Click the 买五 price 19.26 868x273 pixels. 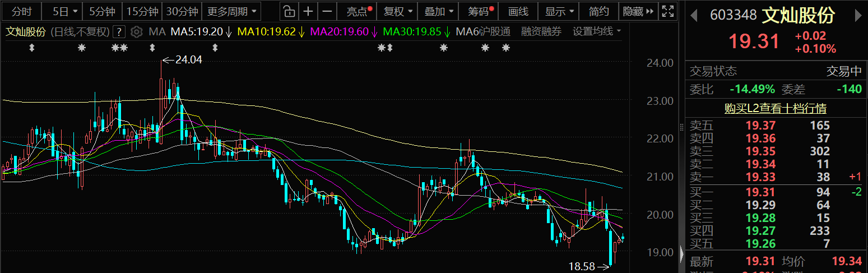[x=760, y=244]
